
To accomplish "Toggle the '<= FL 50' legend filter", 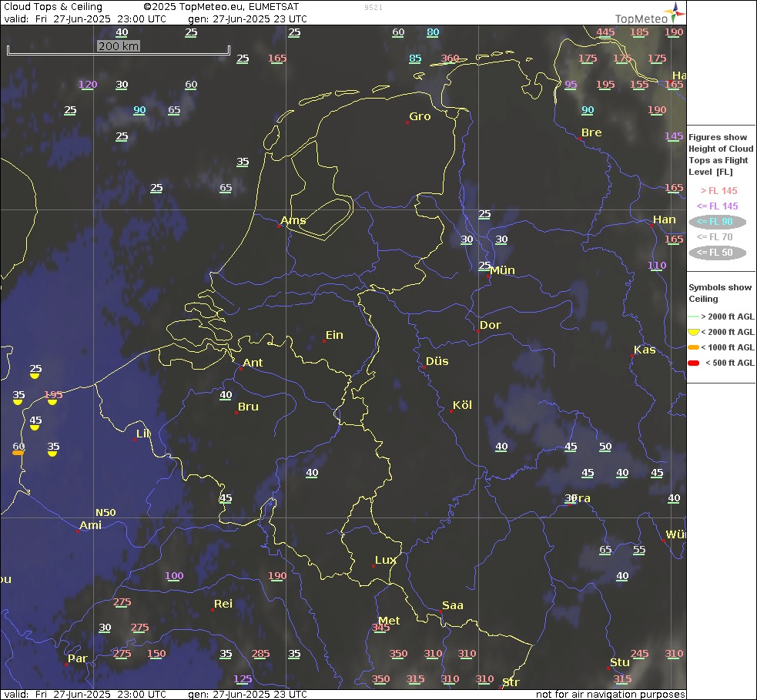I will pyautogui.click(x=718, y=252).
